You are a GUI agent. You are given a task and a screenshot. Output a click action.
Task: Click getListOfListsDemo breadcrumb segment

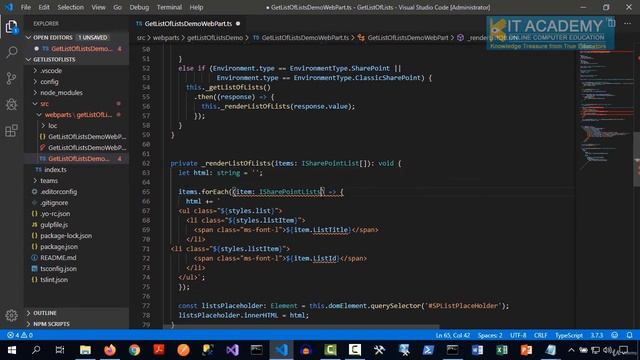tap(215, 38)
